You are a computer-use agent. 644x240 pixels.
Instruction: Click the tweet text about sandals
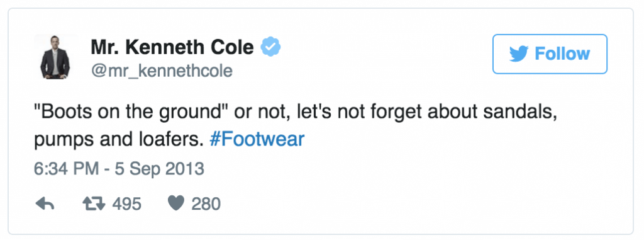pos(295,127)
